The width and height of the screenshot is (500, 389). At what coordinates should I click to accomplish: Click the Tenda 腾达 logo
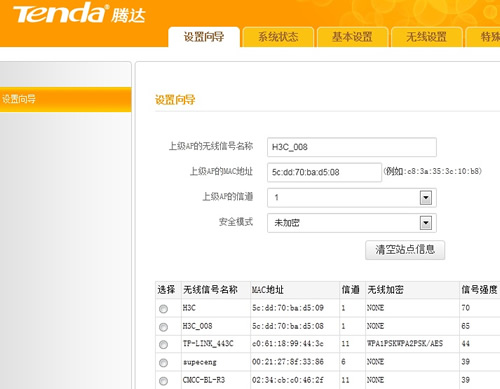point(79,13)
